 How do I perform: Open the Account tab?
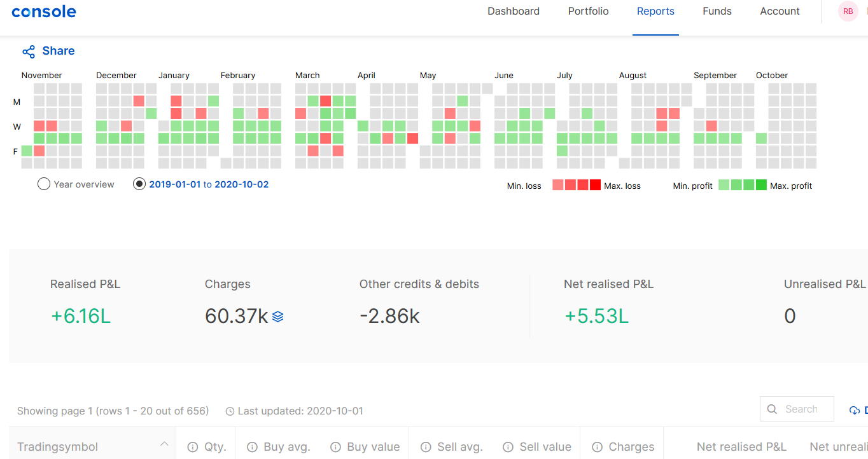(x=780, y=11)
